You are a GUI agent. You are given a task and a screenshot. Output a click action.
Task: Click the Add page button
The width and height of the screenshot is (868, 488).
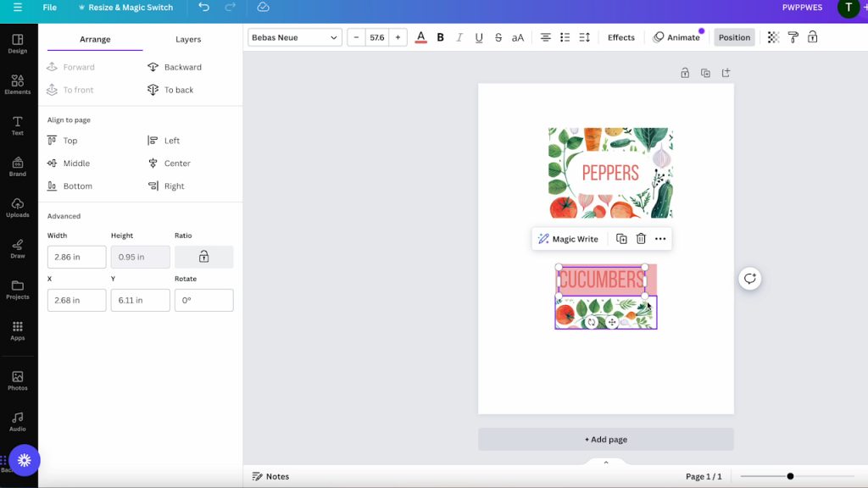tap(605, 440)
